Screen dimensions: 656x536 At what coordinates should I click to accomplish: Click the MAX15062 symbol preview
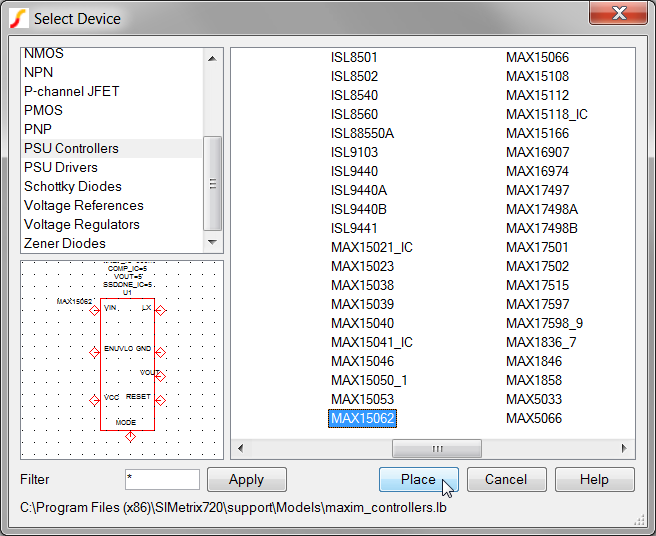[x=122, y=360]
